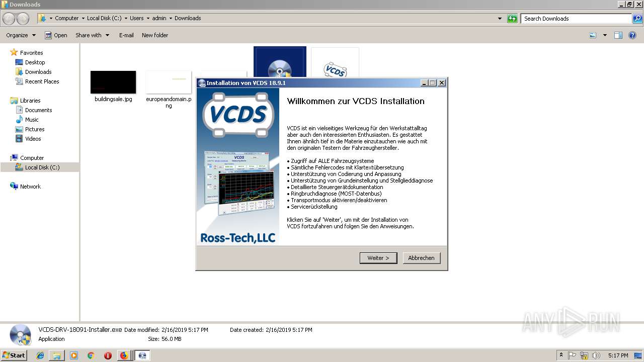Click the VCDS installer title bar icon
The width and height of the screenshot is (644, 362).
click(202, 83)
